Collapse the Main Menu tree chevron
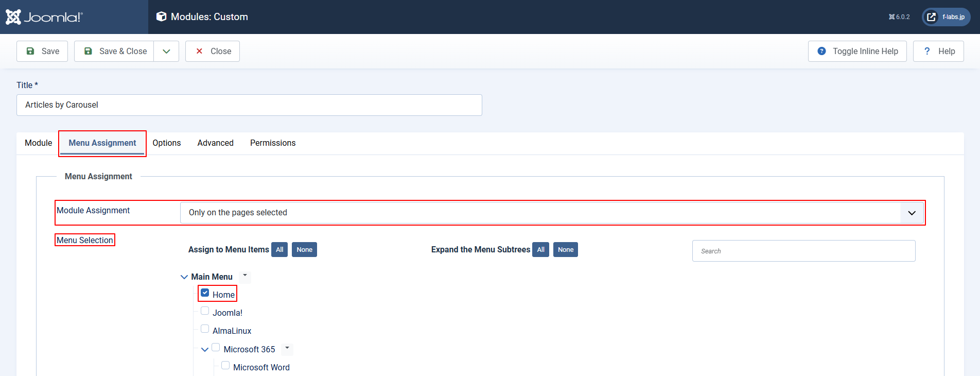 184,277
